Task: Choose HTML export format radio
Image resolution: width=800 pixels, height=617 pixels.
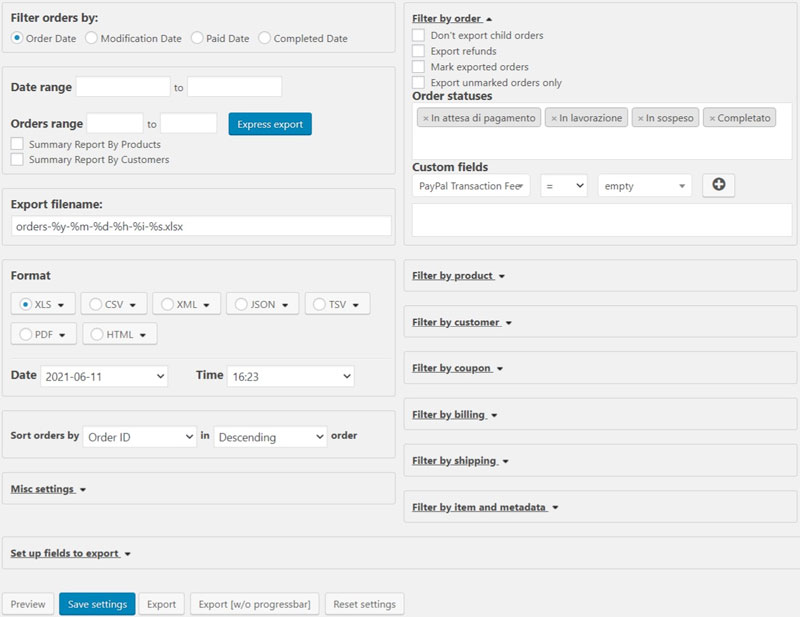Action: (x=97, y=334)
